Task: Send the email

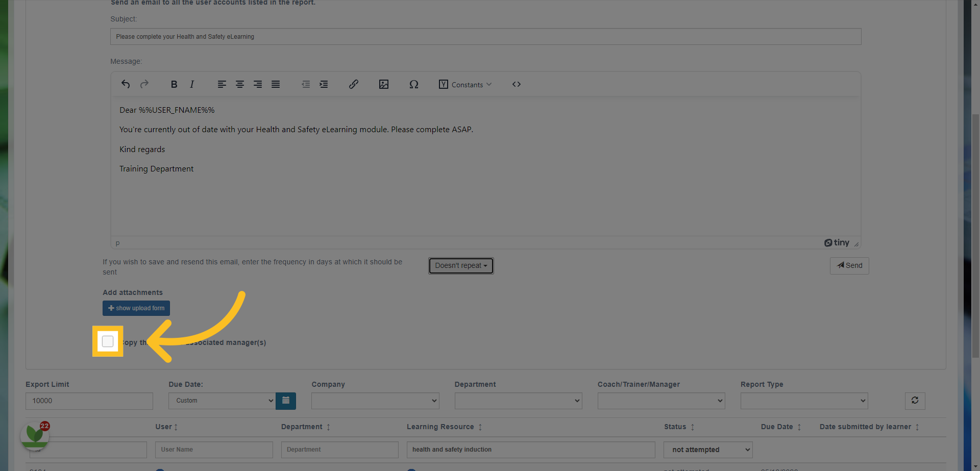Action: (x=849, y=265)
